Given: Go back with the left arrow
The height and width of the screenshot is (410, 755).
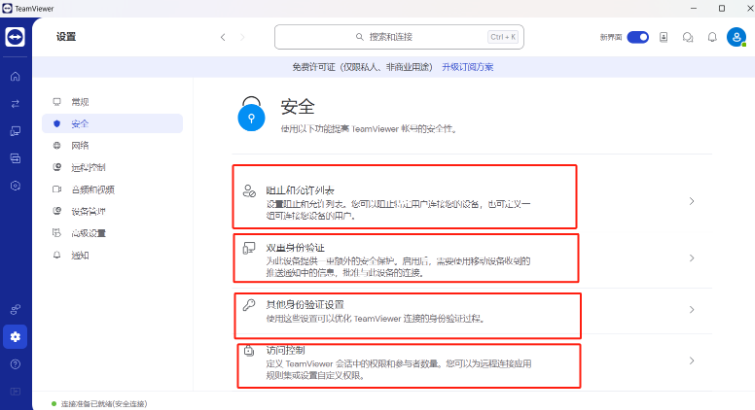Looking at the screenshot, I should (x=223, y=37).
